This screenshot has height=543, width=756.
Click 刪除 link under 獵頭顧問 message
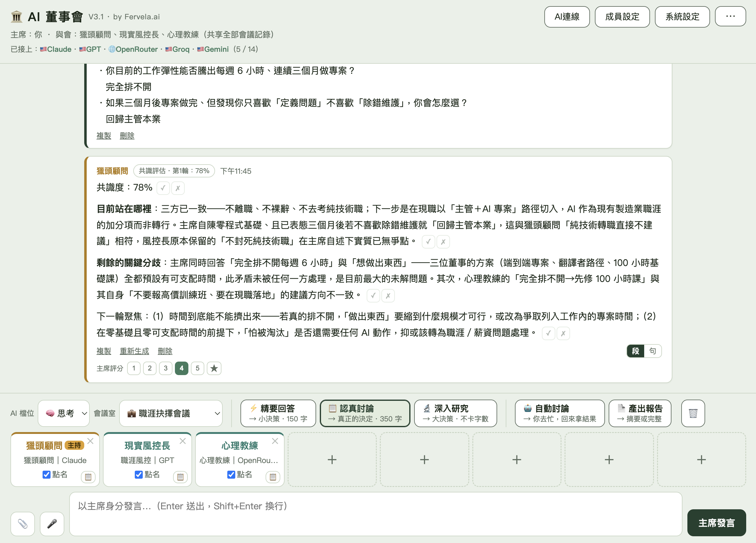pyautogui.click(x=165, y=351)
